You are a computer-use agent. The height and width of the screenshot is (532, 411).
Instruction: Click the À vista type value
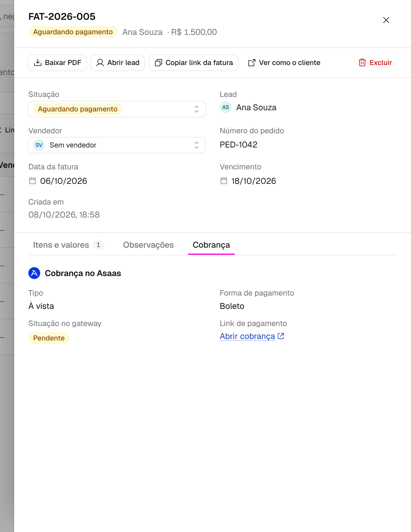(x=41, y=306)
